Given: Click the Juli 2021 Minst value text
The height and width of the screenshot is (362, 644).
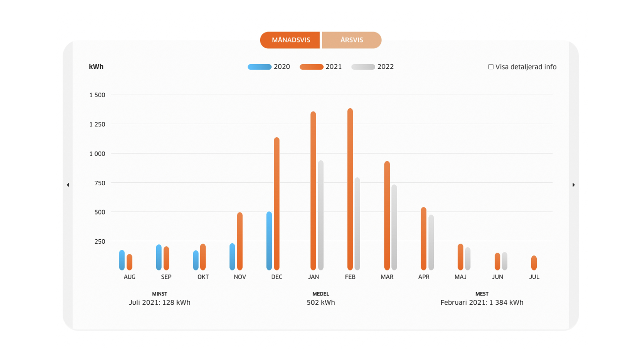Looking at the screenshot, I should coord(159,302).
